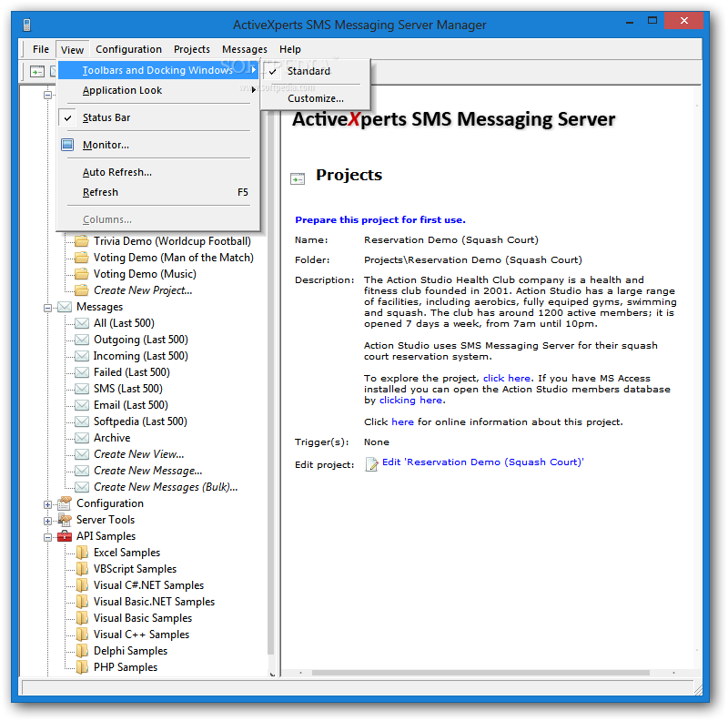This screenshot has width=728, height=721.
Task: Open the File menu
Action: point(41,49)
